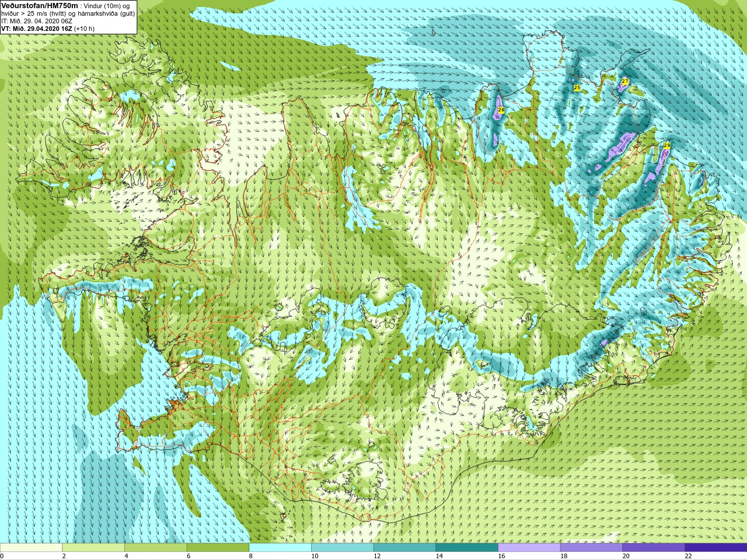Click the scale number 12
This screenshot has width=747, height=560.
pyautogui.click(x=377, y=556)
